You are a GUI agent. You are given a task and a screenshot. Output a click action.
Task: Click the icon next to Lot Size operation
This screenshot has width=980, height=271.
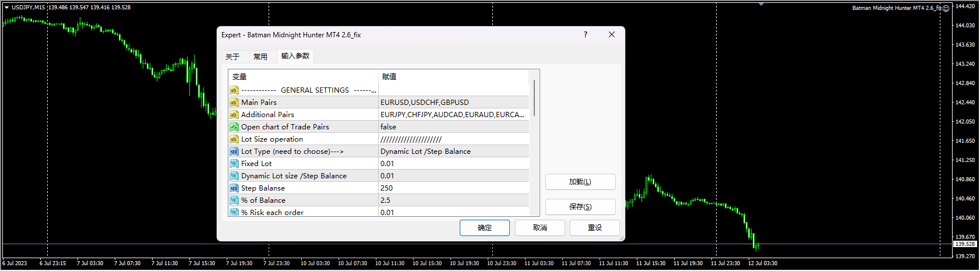click(x=234, y=139)
